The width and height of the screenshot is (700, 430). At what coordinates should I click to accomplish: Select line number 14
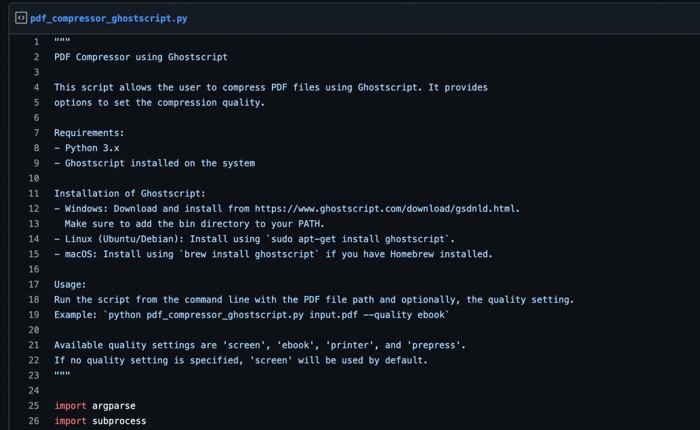[34, 239]
